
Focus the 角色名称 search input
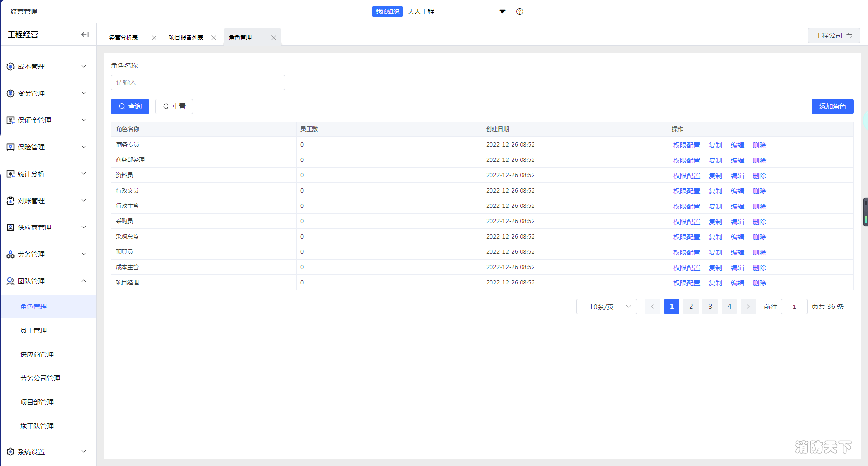point(198,82)
